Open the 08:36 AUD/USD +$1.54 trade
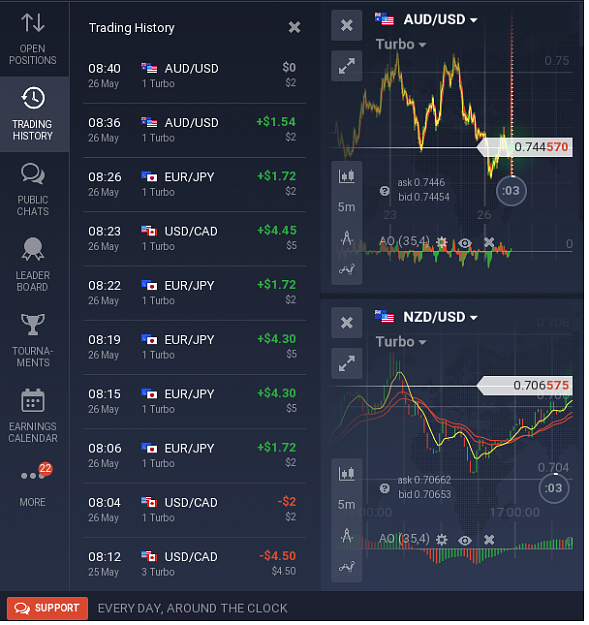The height and width of the screenshot is (625, 589). (x=195, y=131)
